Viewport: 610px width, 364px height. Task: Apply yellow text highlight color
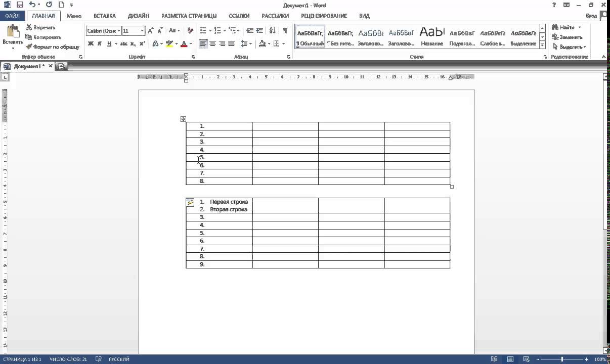[169, 43]
